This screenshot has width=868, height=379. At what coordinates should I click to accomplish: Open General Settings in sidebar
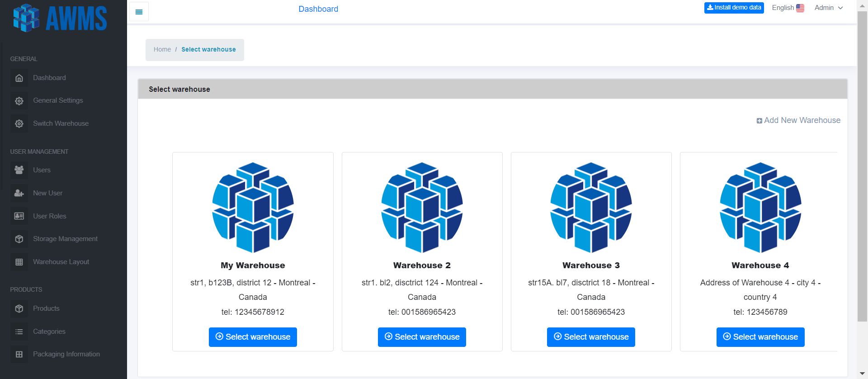point(58,100)
